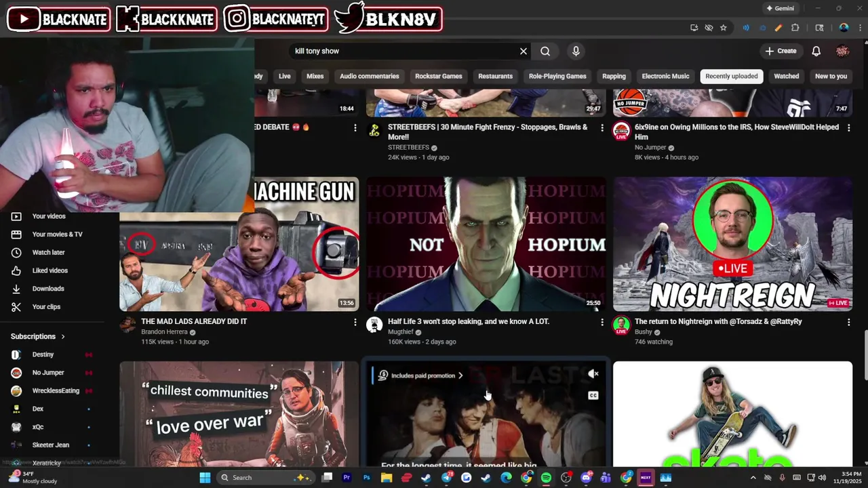Open the NOT HOPIUM video thumbnail
Screen dimensions: 868x488
coord(486,244)
